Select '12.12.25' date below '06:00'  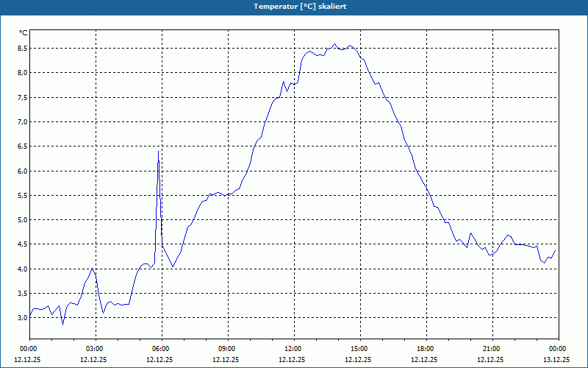159,359
